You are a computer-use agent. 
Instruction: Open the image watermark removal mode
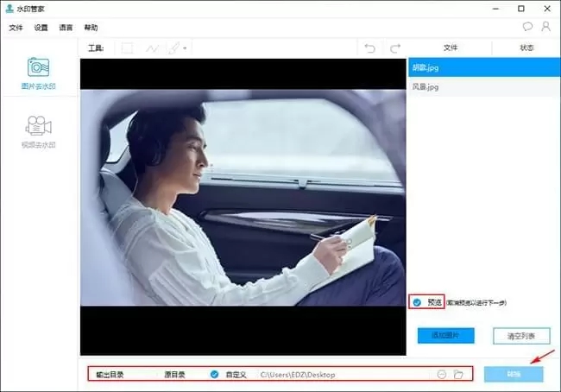pos(38,74)
